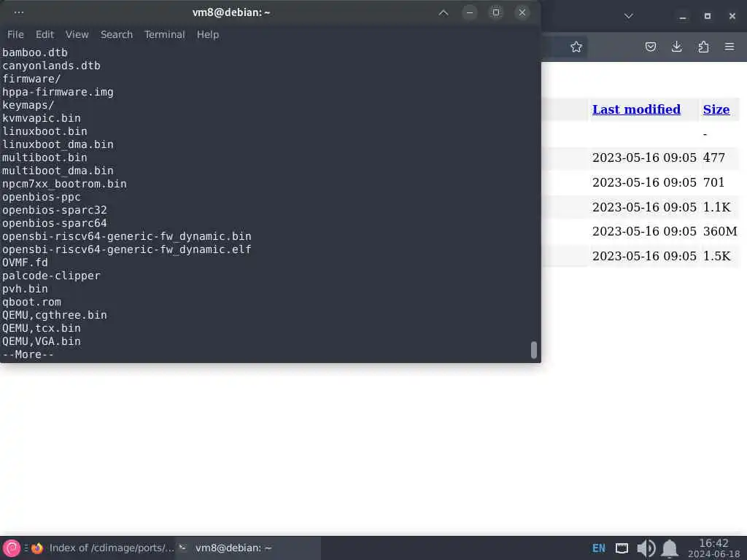Open the terminal Help menu
Viewport: 747px width, 560px height.
pyautogui.click(x=208, y=34)
